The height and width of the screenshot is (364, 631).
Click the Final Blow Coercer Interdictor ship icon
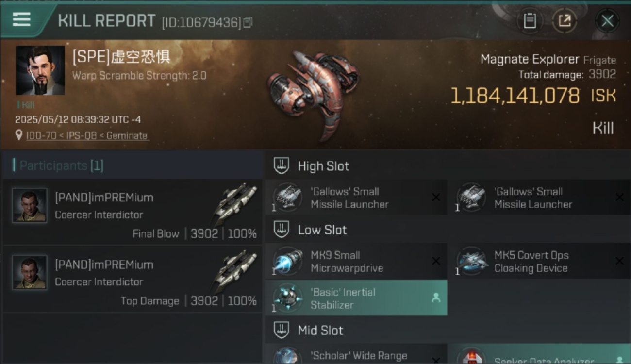coord(235,203)
